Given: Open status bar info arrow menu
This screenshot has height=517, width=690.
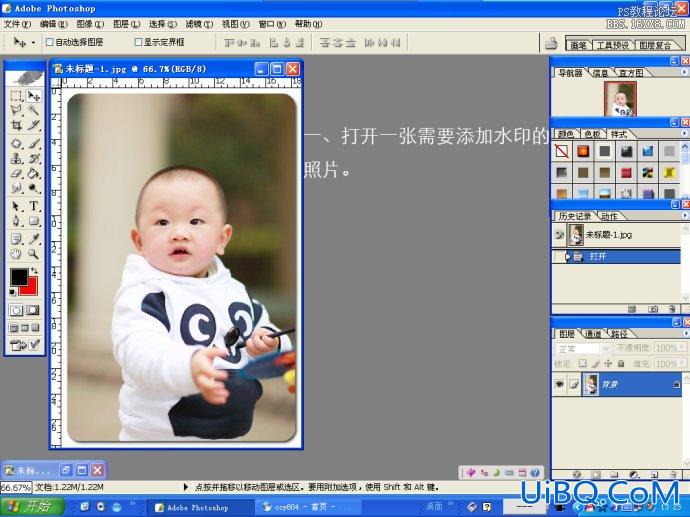Looking at the screenshot, I should [x=185, y=487].
